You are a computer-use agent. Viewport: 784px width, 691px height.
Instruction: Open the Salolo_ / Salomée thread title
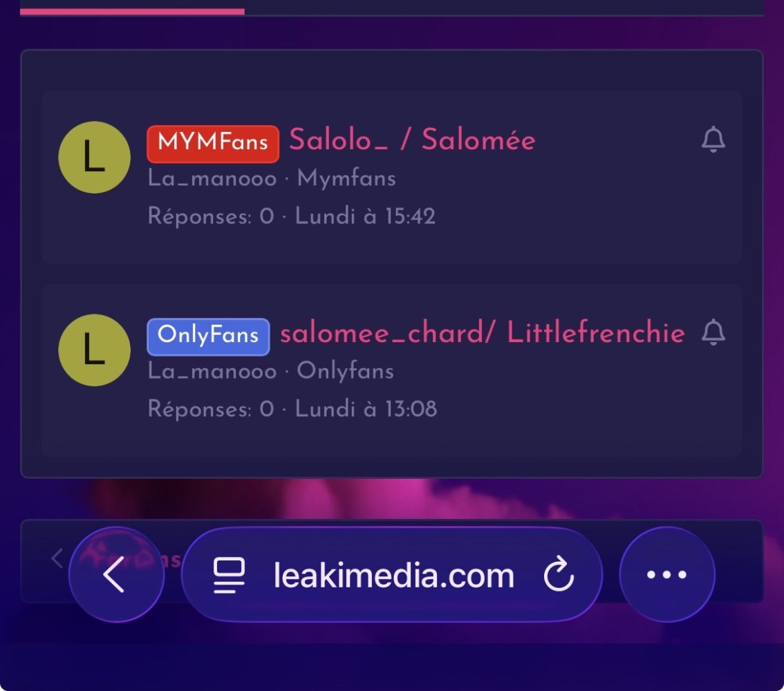[413, 140]
